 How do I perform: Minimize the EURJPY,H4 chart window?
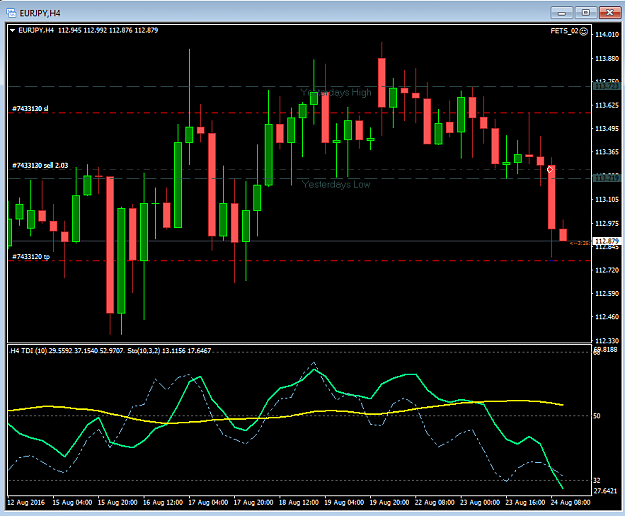click(x=562, y=13)
